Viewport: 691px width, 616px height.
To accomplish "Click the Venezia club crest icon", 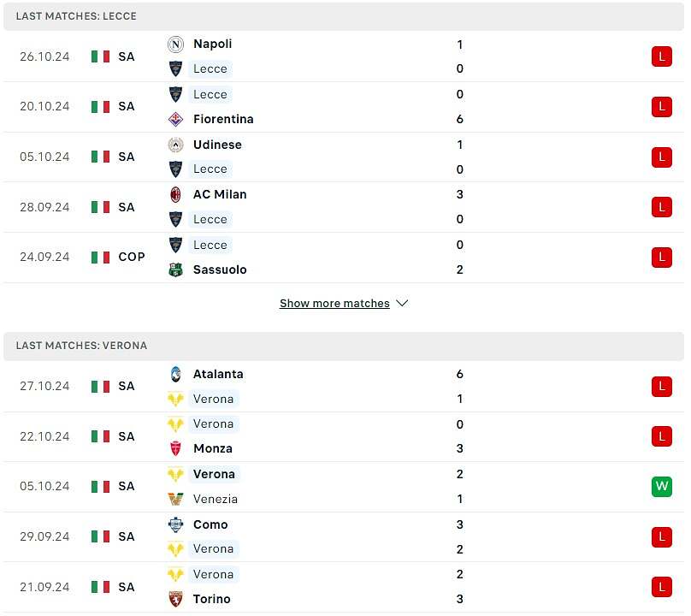I will pos(177,500).
